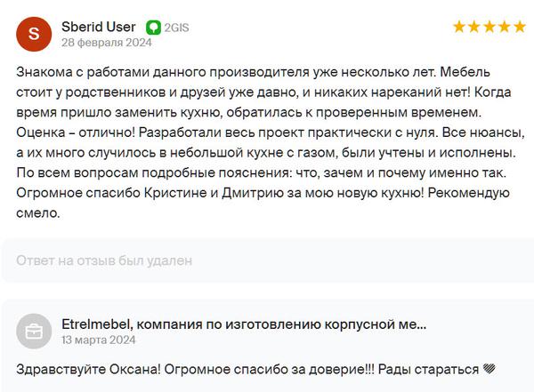Click the first rating star
Image resolution: width=534 pixels, height=392 pixels.
pyautogui.click(x=459, y=27)
